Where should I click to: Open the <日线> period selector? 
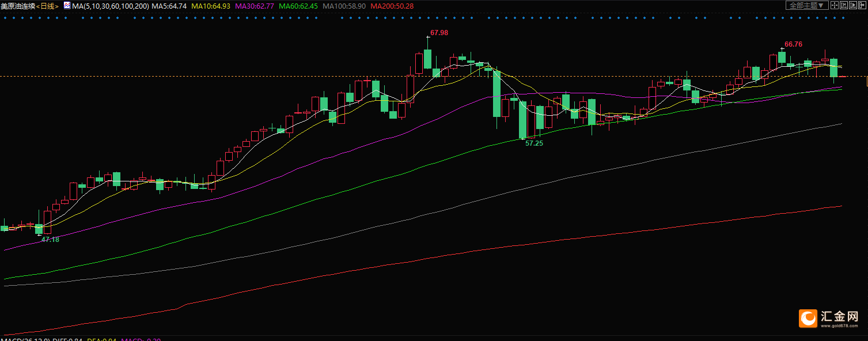[47, 6]
